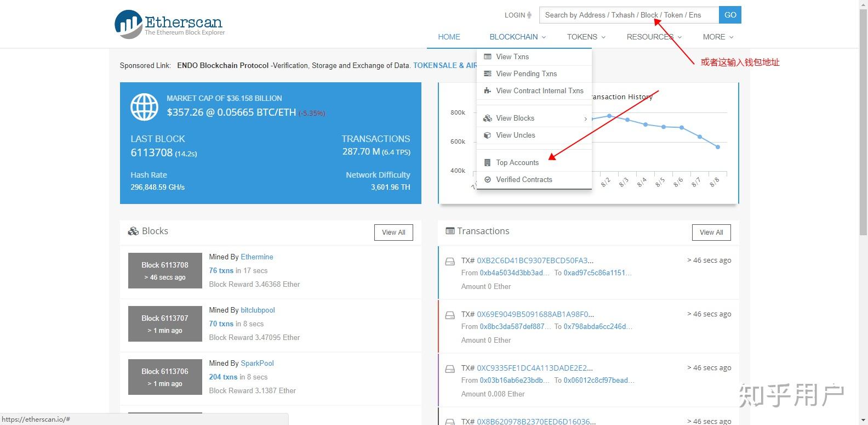Click the View Uncles cube icon
868x425 pixels.
click(x=488, y=135)
